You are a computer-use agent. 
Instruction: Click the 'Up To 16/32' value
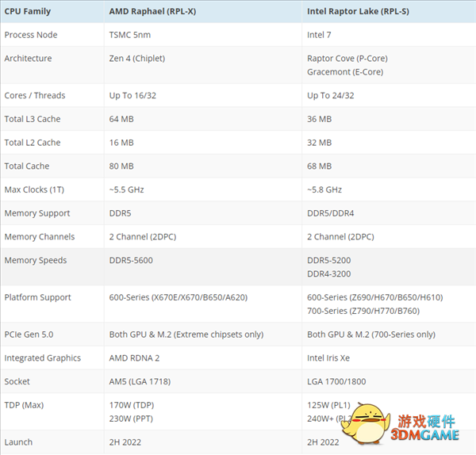pos(132,96)
